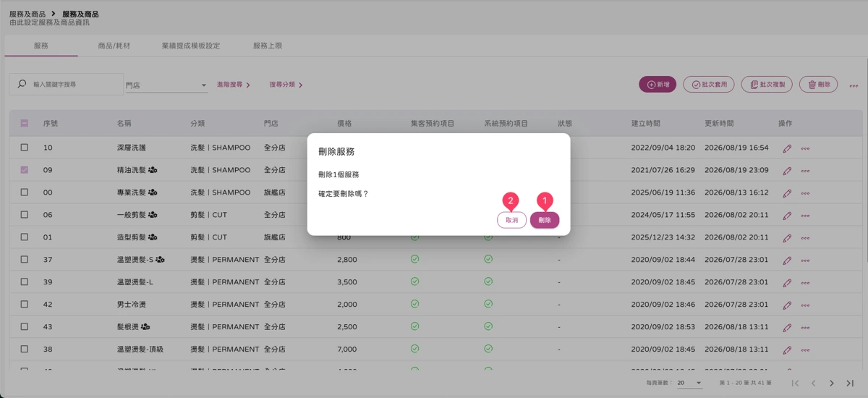The height and width of the screenshot is (398, 868).
Task: Check the row 00 專業洗髮 checkbox
Action: click(25, 192)
